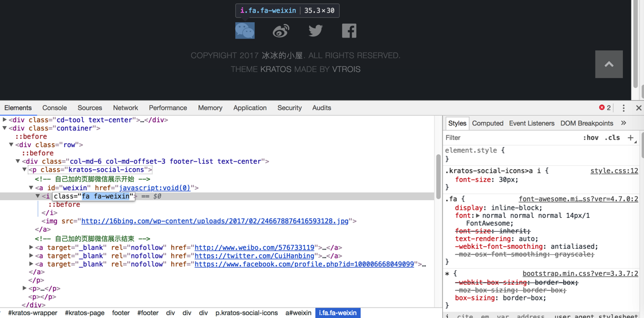
Task: Collapse the div class container node
Action: [x=4, y=128]
